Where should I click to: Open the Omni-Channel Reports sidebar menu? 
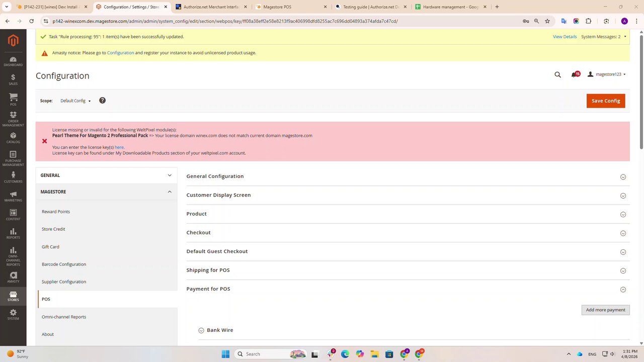[x=13, y=256]
